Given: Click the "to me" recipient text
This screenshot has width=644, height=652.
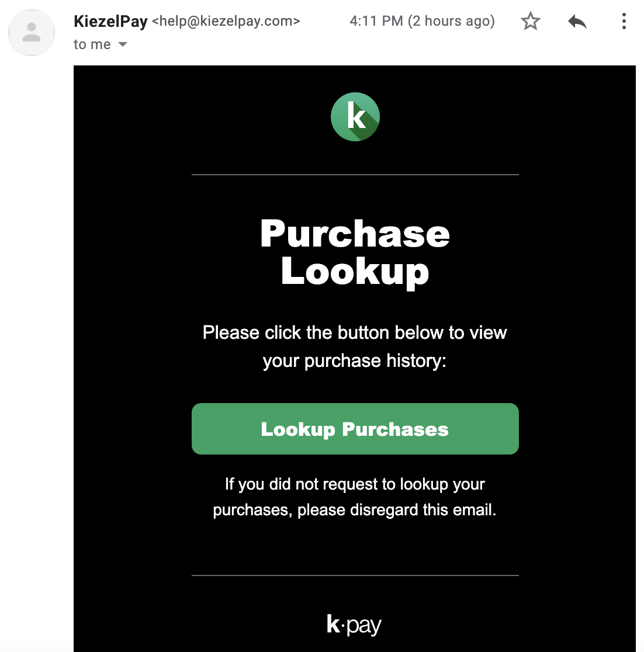Looking at the screenshot, I should coord(92,44).
